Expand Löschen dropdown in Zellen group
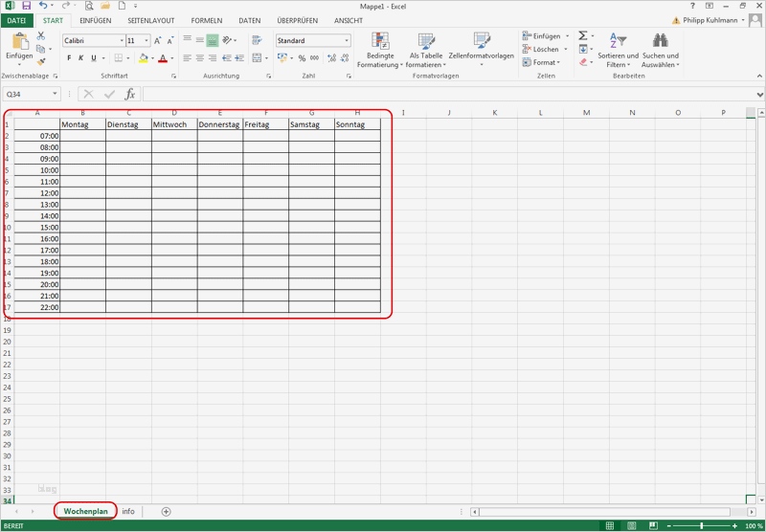 566,50
